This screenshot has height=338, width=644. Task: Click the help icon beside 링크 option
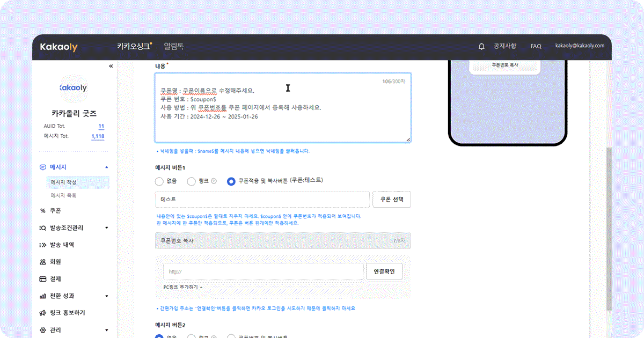coord(214,181)
